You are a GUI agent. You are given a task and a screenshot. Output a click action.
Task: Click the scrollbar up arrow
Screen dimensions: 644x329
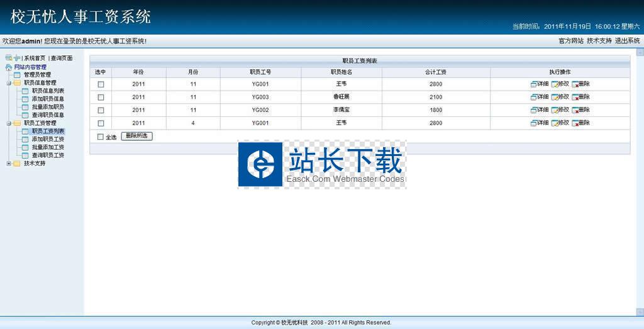[x=640, y=52]
